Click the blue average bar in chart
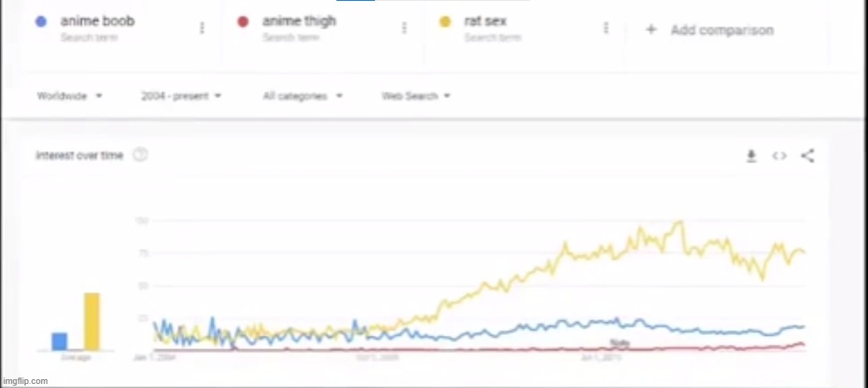 pyautogui.click(x=59, y=341)
